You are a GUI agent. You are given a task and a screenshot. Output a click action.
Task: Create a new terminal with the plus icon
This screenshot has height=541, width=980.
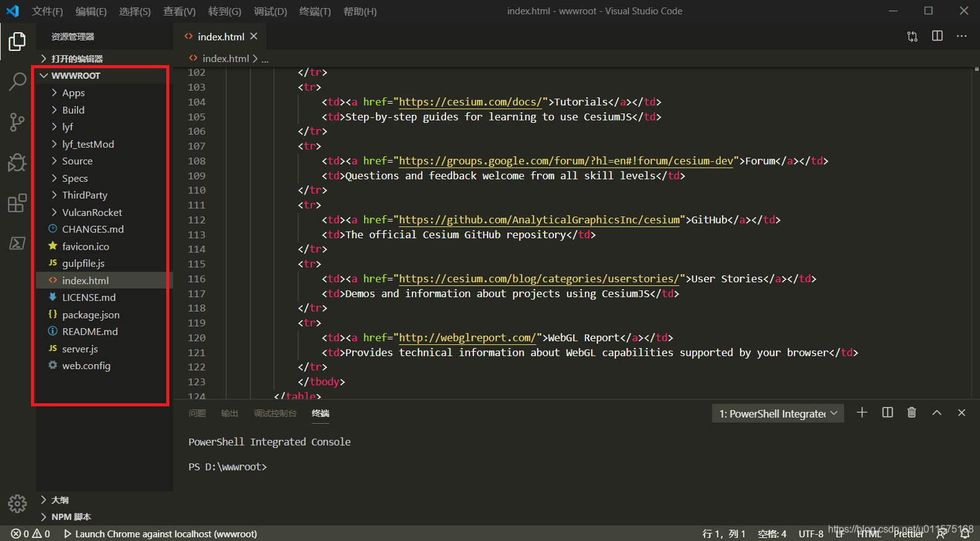(862, 413)
